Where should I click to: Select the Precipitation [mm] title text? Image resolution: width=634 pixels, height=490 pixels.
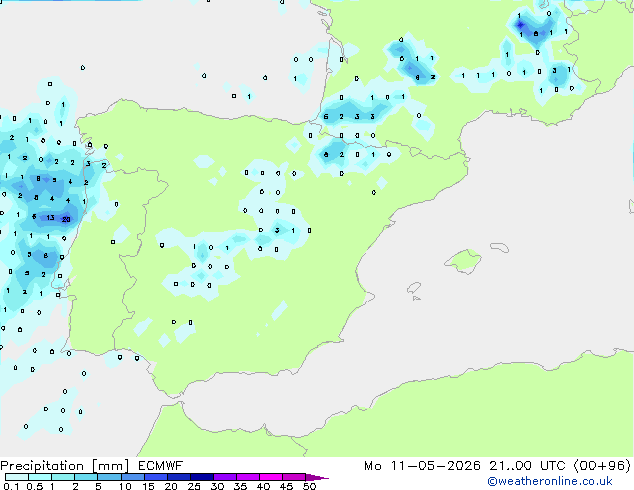tap(65, 466)
